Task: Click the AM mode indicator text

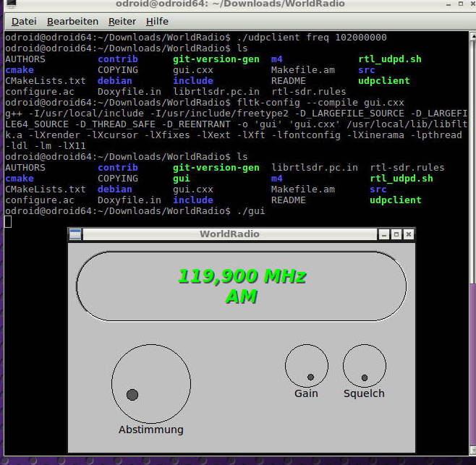Action: (x=242, y=297)
